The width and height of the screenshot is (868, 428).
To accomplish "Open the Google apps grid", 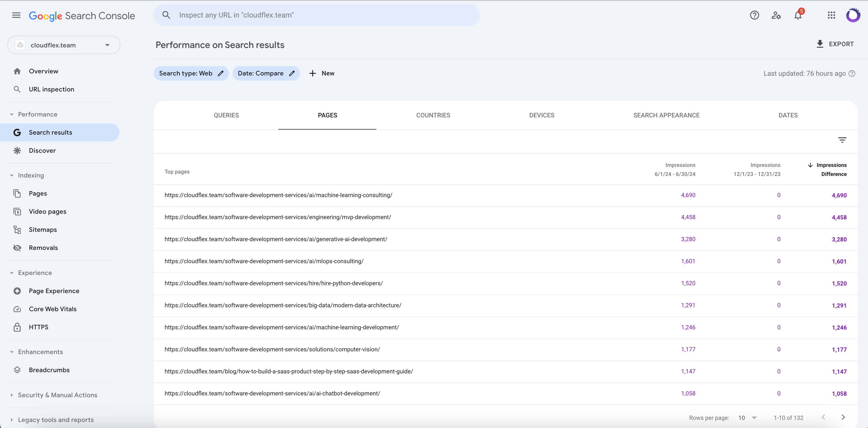I will (x=831, y=15).
